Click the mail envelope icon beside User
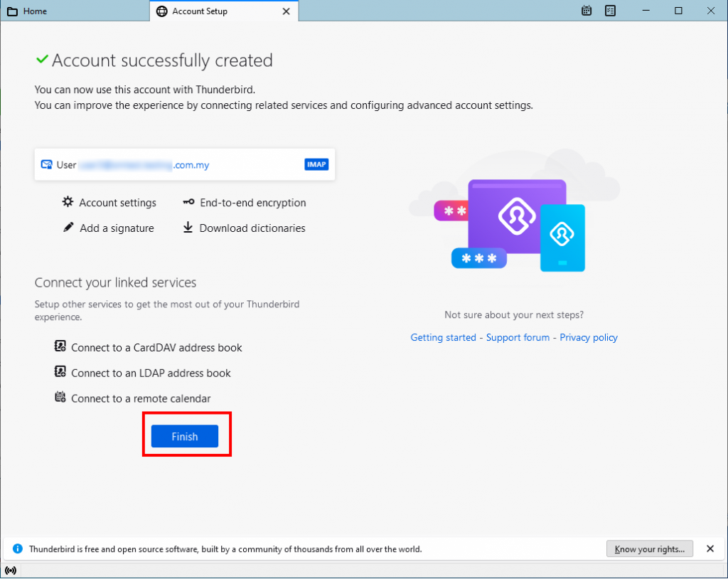 [x=46, y=164]
